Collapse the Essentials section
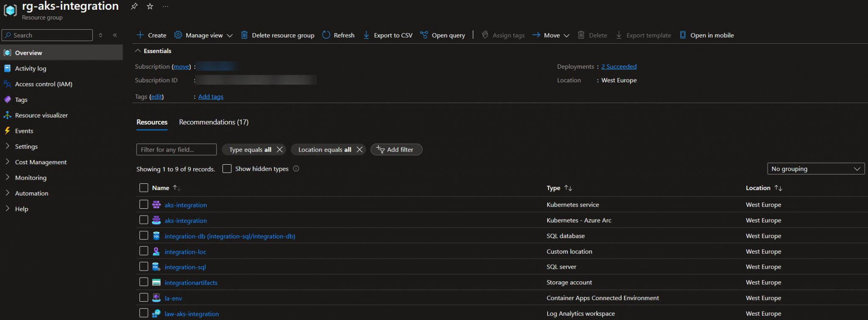 (x=138, y=51)
